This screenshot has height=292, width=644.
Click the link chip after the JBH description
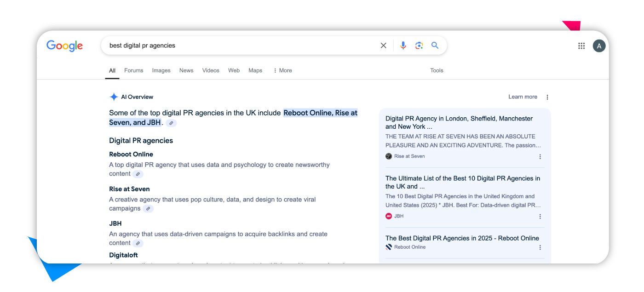(138, 243)
